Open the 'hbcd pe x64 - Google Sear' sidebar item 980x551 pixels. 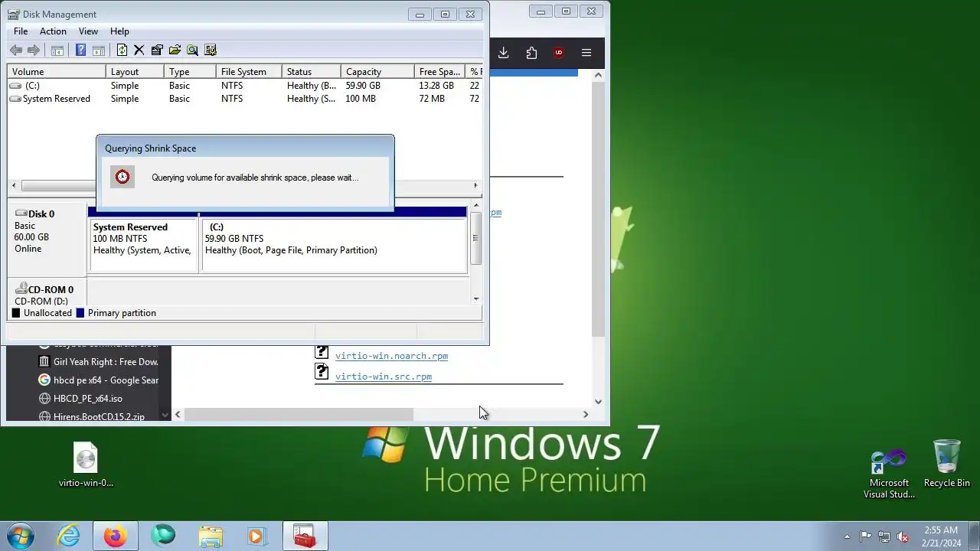tap(98, 380)
